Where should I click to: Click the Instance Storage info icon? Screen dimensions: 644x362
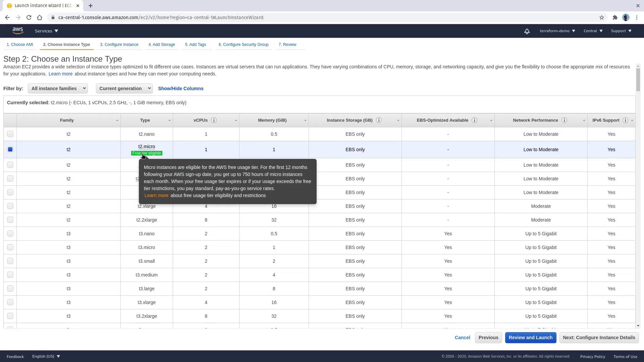(x=379, y=120)
